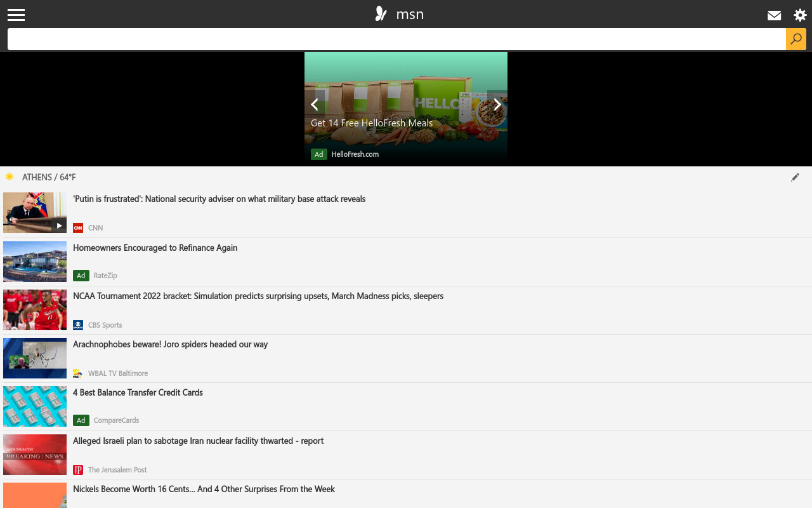The height and width of the screenshot is (508, 812).
Task: Open the HelloFresh meals ad image
Action: 406,109
